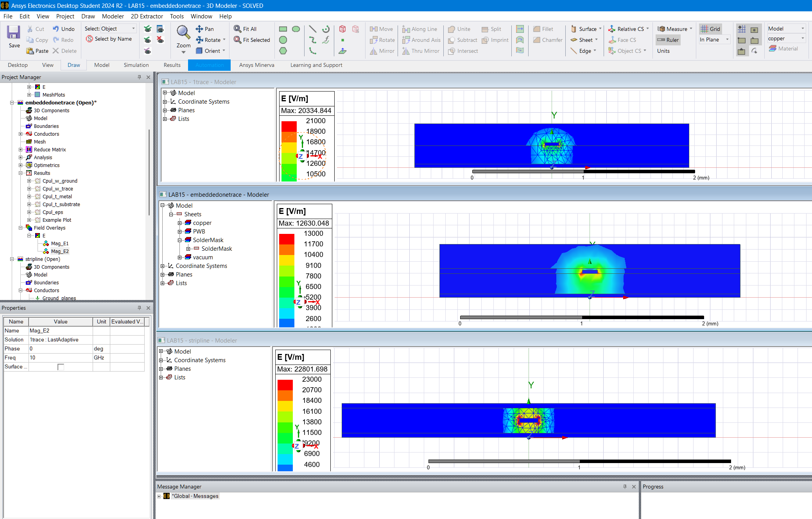Screen dimensions: 812x519
Task: Open the Select Object dropdown
Action: coord(133,29)
